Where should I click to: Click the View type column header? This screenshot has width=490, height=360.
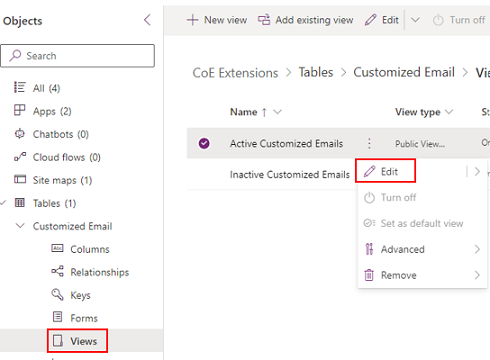(x=418, y=112)
